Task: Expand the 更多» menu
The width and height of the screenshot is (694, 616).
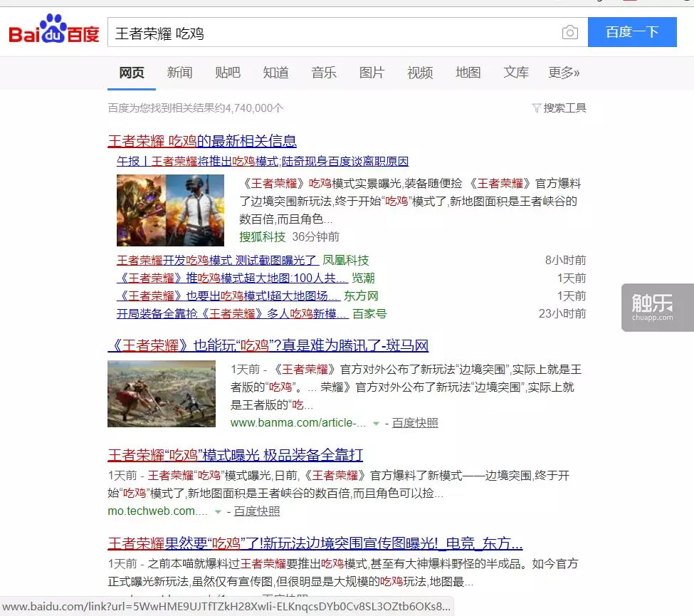Action: coord(564,73)
